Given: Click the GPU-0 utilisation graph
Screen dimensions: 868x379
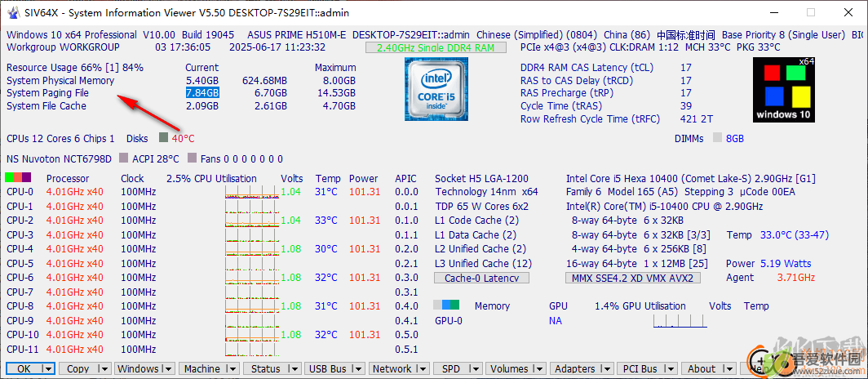Looking at the screenshot, I should pos(680,321).
